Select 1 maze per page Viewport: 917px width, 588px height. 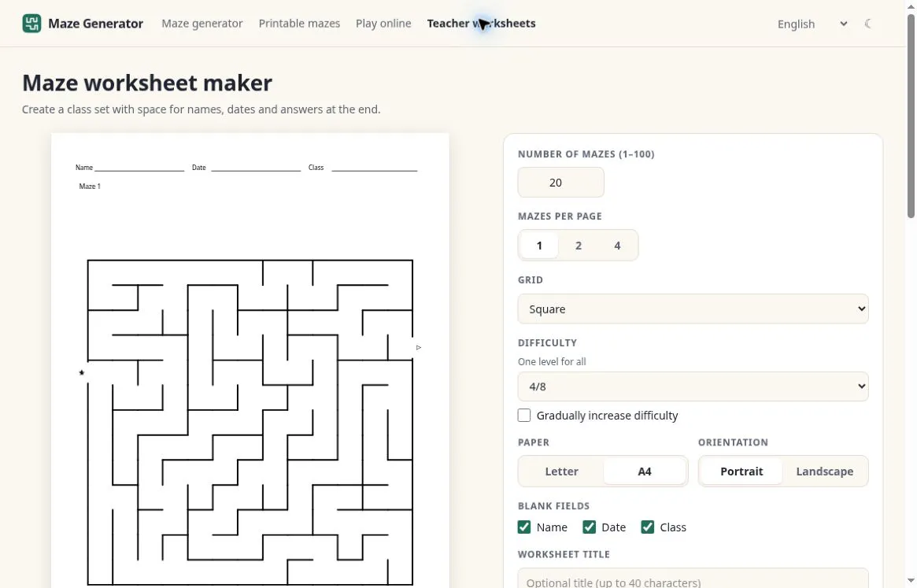[539, 245]
